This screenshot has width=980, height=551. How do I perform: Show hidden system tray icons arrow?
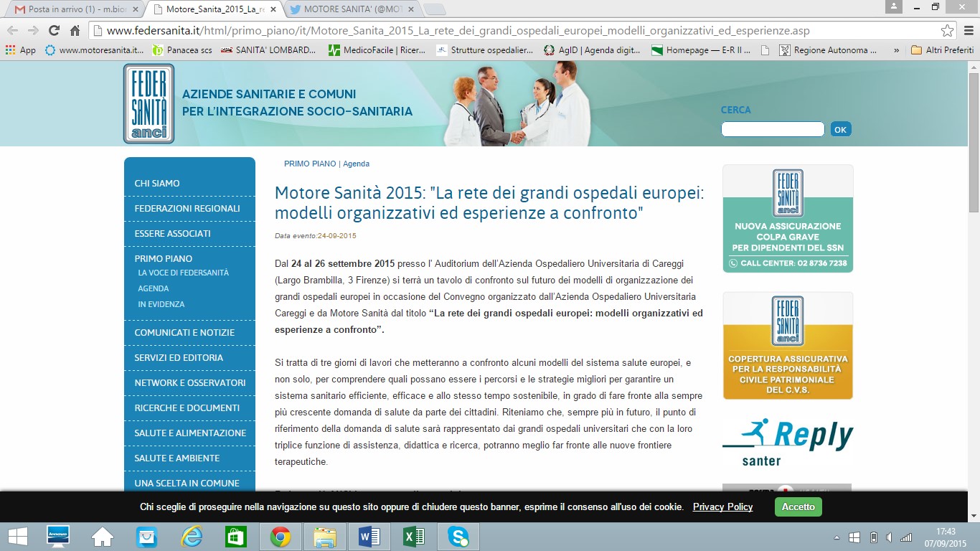pyautogui.click(x=837, y=537)
